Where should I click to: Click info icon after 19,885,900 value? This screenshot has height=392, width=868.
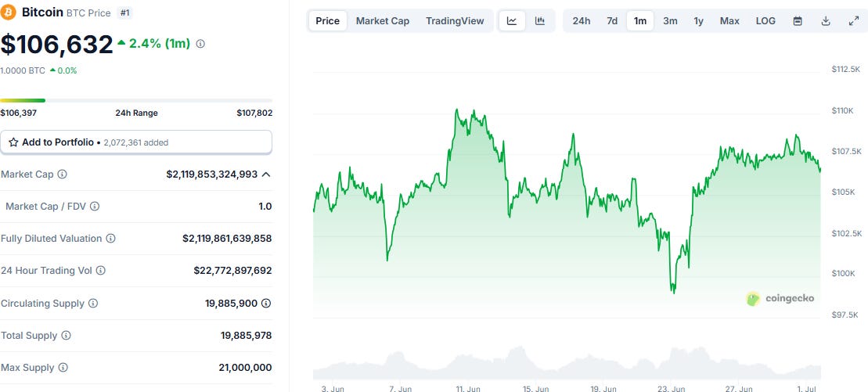(266, 304)
